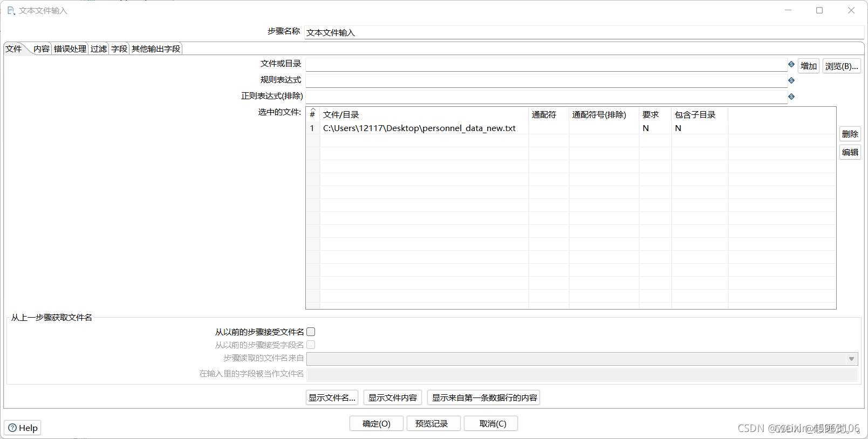Select row number 1 in file table
The width and height of the screenshot is (868, 439).
coord(312,128)
